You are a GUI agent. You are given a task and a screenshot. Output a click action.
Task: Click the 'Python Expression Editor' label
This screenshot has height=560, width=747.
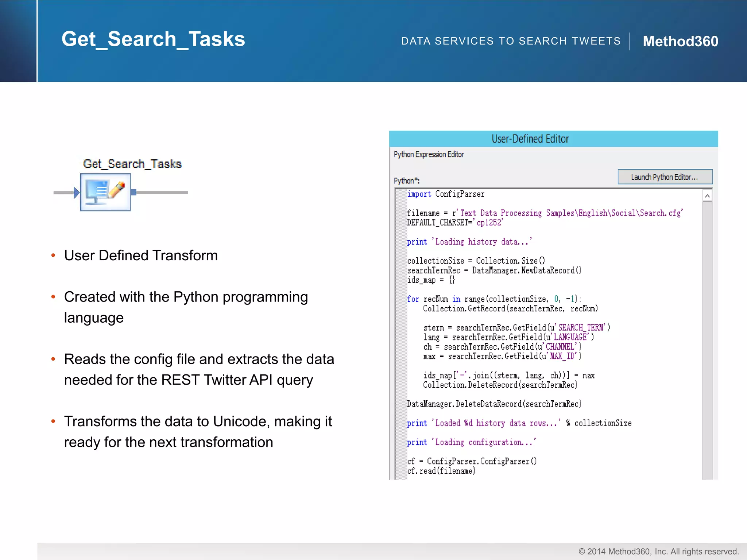(x=429, y=155)
